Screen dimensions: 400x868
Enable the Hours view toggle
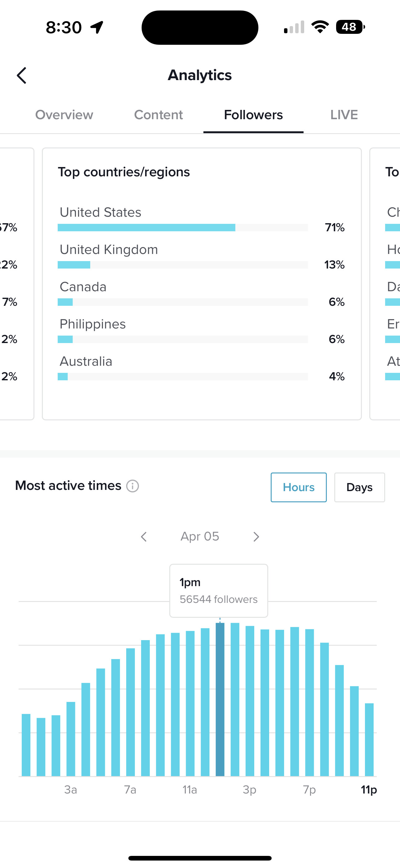[298, 487]
